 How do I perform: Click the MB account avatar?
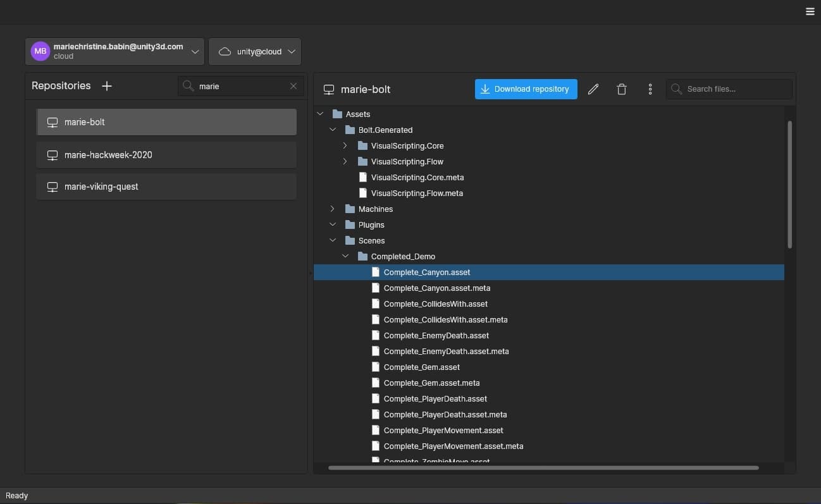(x=39, y=51)
